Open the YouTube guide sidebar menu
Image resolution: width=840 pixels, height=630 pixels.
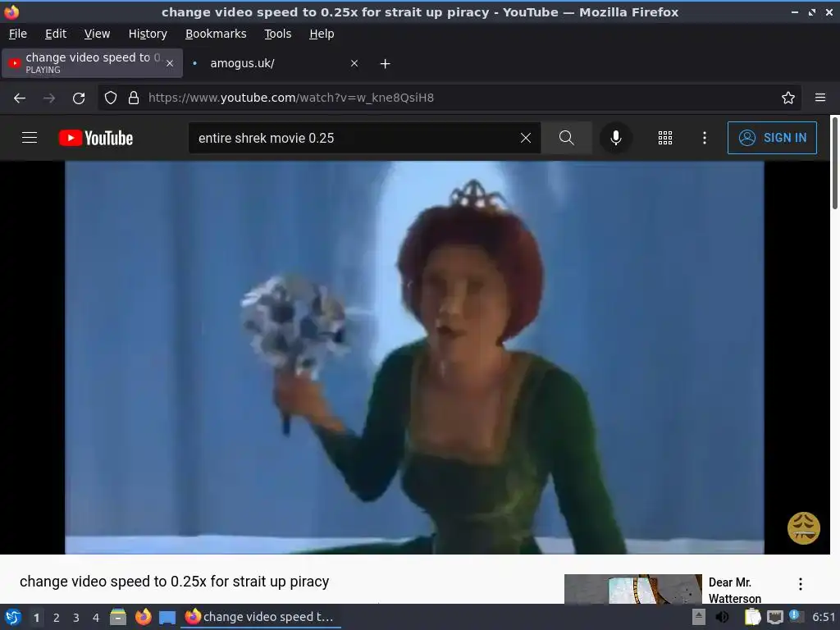(x=30, y=138)
